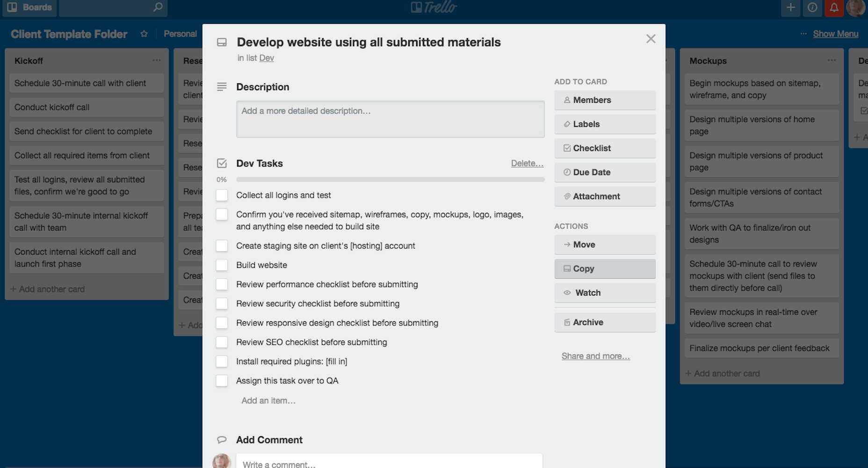Check 'Install required plugins' item
The height and width of the screenshot is (468, 868).
point(222,361)
